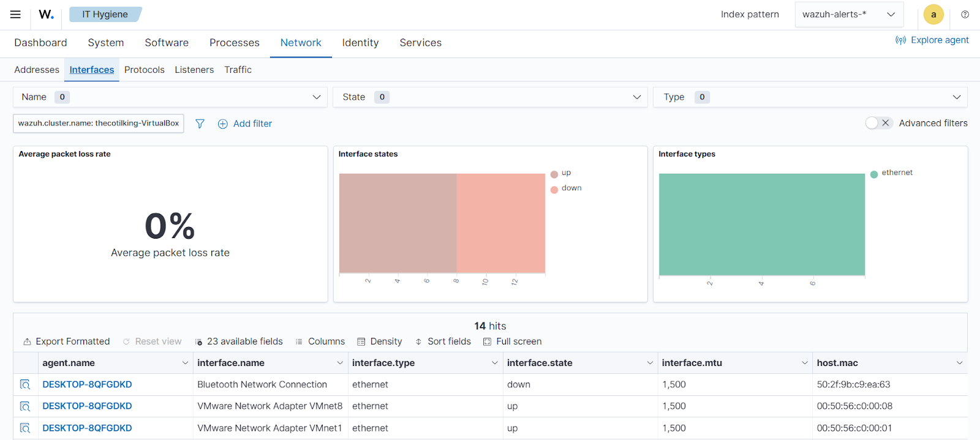Image resolution: width=980 pixels, height=440 pixels.
Task: Open interface.name column options chevron
Action: 340,363
